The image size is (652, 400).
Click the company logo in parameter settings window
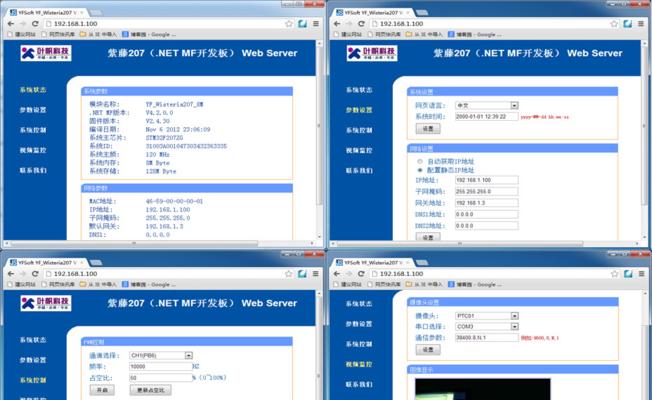372,53
